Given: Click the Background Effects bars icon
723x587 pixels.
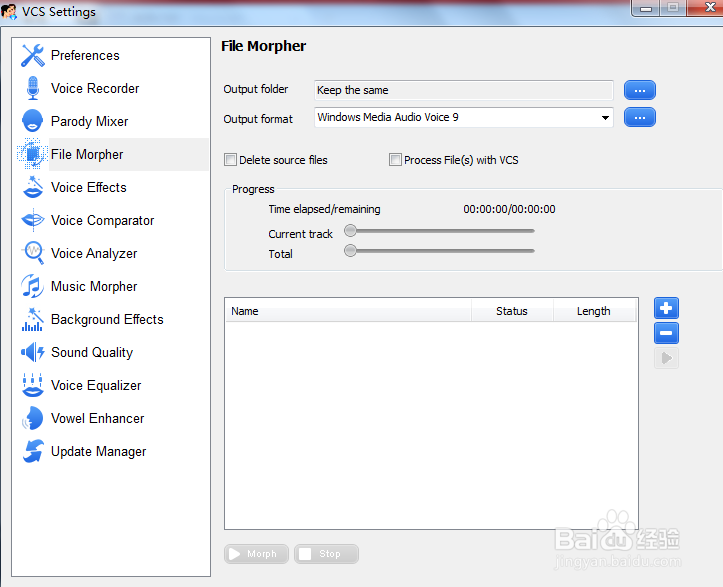Looking at the screenshot, I should [x=32, y=319].
